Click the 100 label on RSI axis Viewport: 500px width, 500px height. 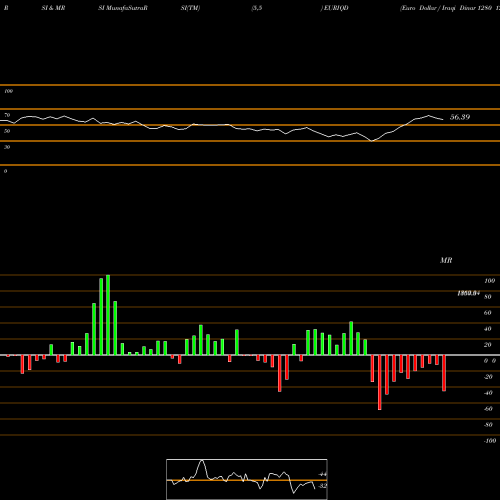[8, 91]
